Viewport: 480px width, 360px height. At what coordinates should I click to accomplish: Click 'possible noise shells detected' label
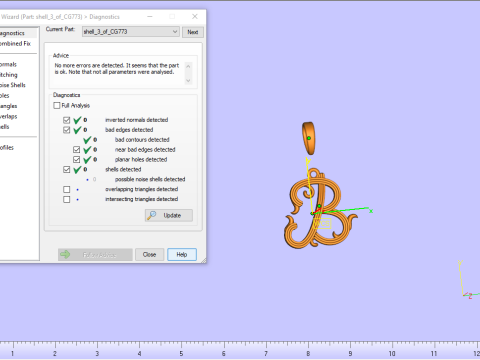click(150, 179)
